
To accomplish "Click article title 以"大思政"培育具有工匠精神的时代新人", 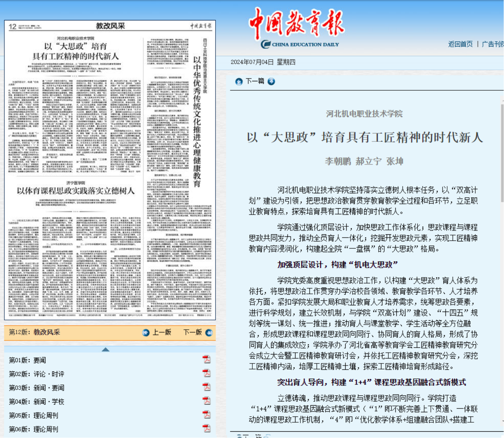I will coord(365,137).
